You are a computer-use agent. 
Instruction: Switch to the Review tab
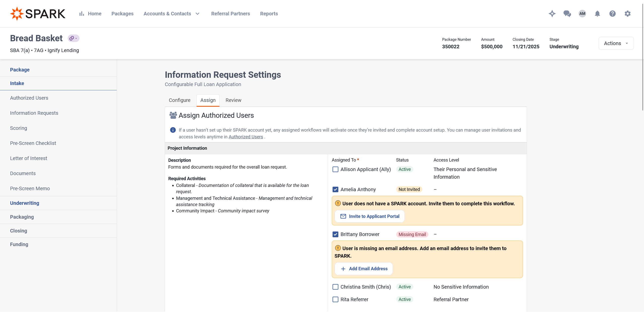[x=233, y=100]
